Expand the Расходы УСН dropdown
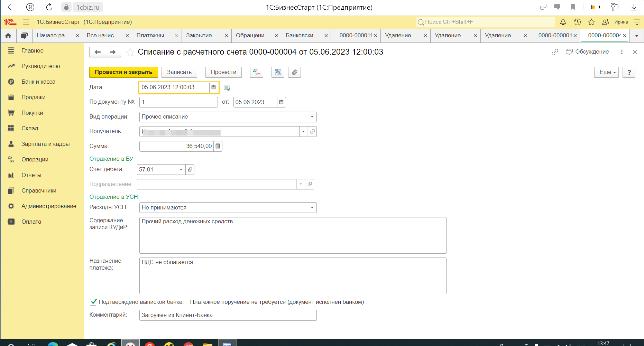 click(312, 208)
